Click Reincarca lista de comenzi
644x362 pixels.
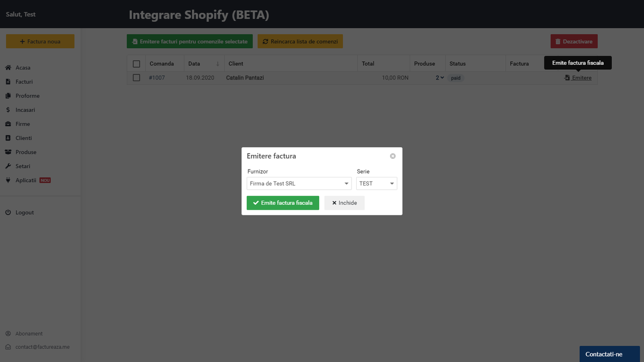[x=300, y=41]
